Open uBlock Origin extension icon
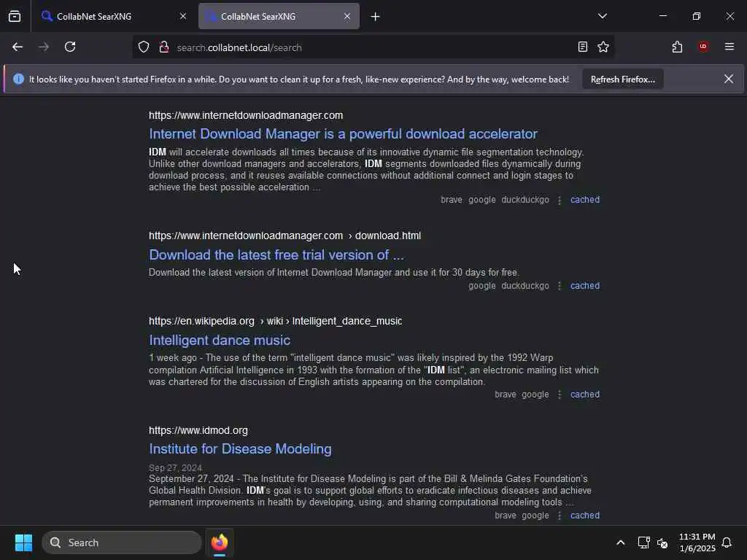747x560 pixels. (703, 47)
